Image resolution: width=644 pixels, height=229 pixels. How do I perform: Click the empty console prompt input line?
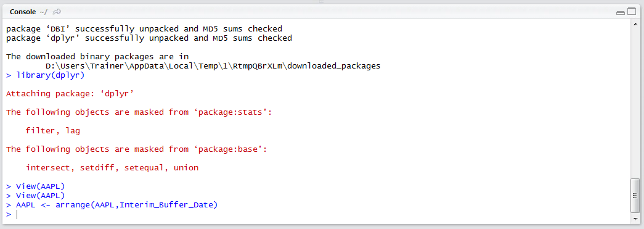point(319,215)
